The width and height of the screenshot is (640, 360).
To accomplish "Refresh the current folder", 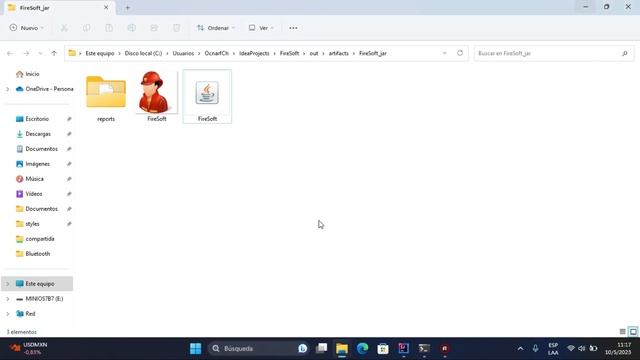I will pos(460,53).
